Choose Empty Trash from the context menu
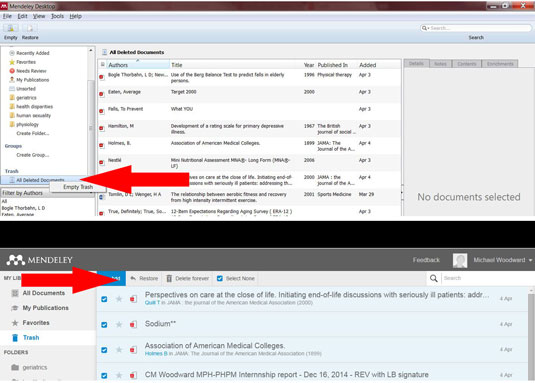Viewport: 535px width, 383px height. coord(78,187)
